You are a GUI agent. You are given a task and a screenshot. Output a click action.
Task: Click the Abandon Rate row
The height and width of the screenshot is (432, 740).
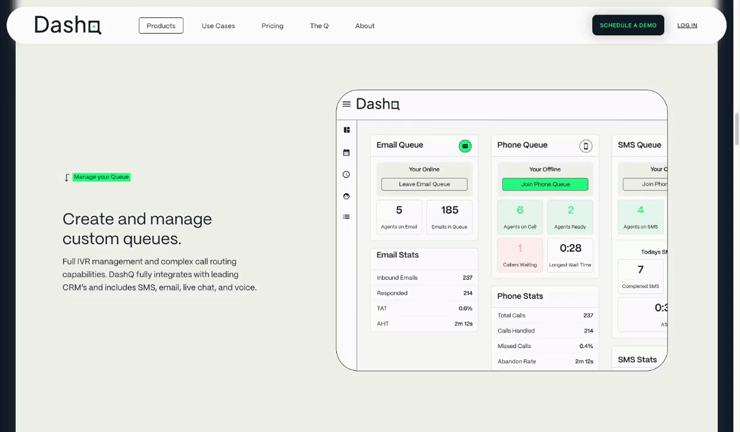545,362
